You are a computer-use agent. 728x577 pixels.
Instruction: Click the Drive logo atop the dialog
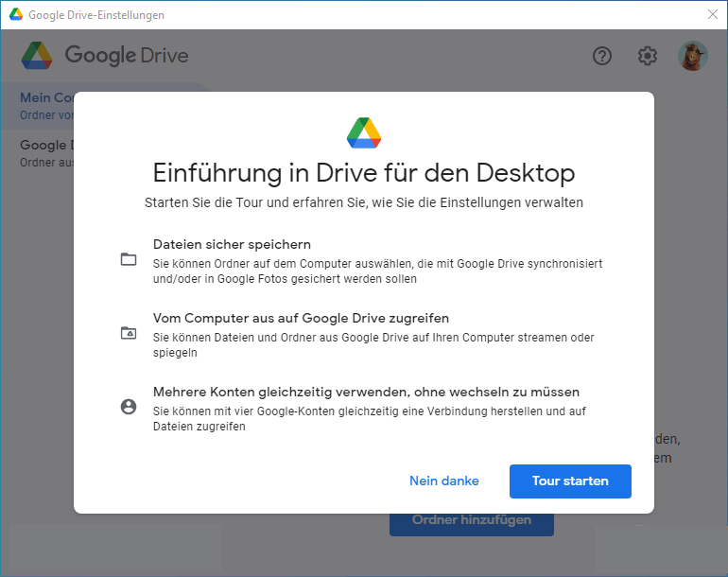[364, 132]
